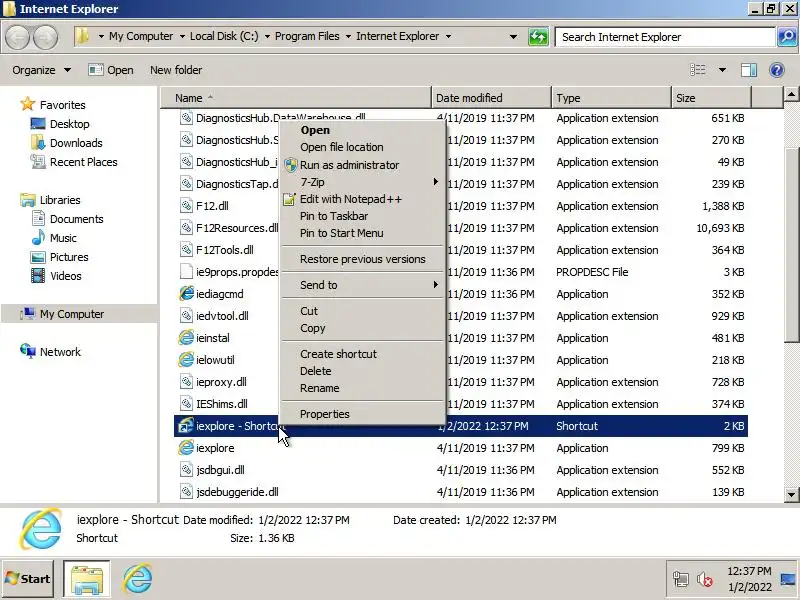
Task: Select Edit with Notepad++
Action: [x=362, y=199]
